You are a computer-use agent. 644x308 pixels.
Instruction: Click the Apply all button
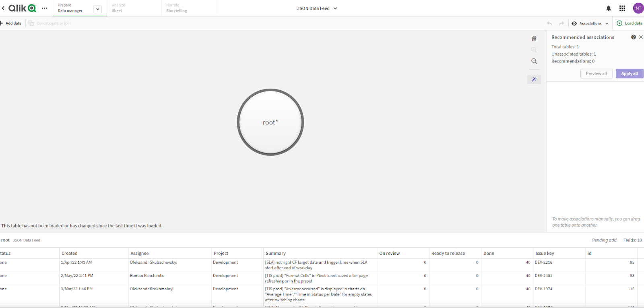point(629,74)
